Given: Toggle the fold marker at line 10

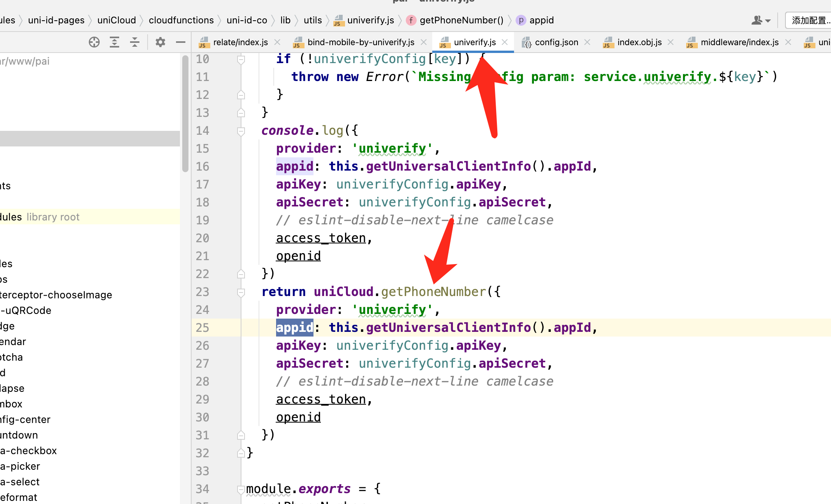Looking at the screenshot, I should [241, 60].
